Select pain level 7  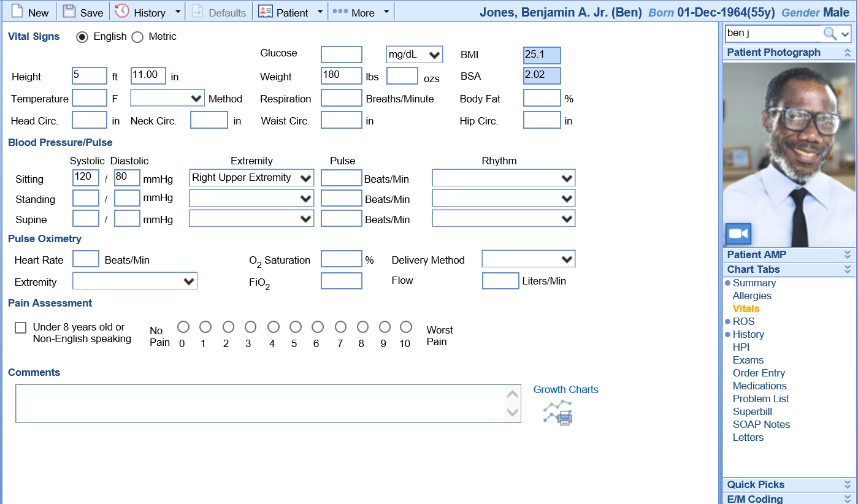(340, 327)
